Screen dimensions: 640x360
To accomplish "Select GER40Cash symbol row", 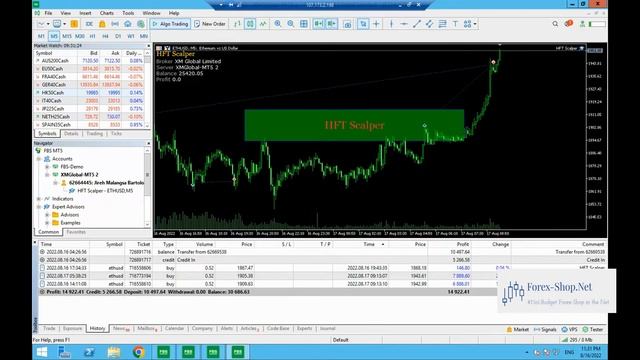I will pyautogui.click(x=89, y=84).
